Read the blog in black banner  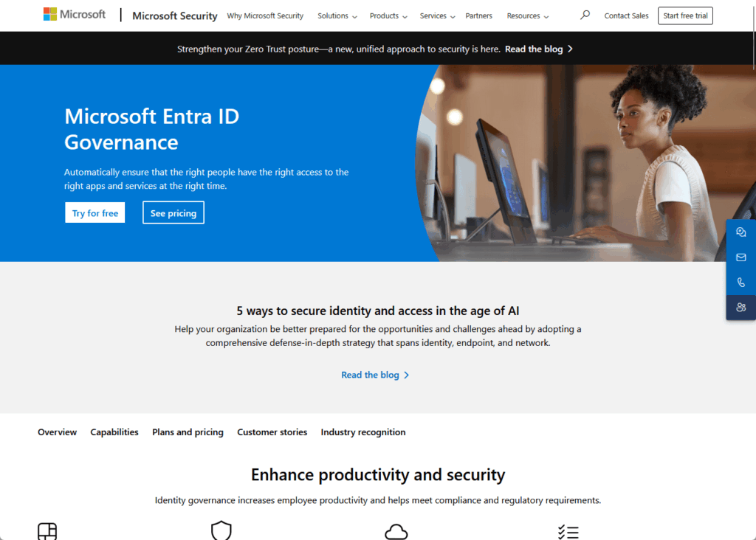click(x=538, y=49)
